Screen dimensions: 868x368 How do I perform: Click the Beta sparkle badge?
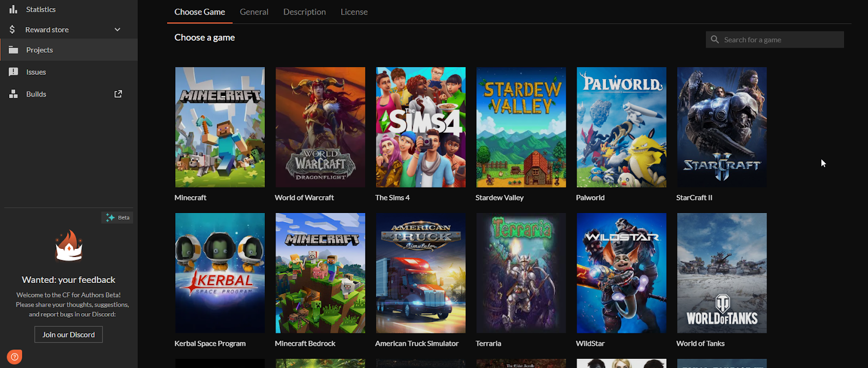coord(117,217)
